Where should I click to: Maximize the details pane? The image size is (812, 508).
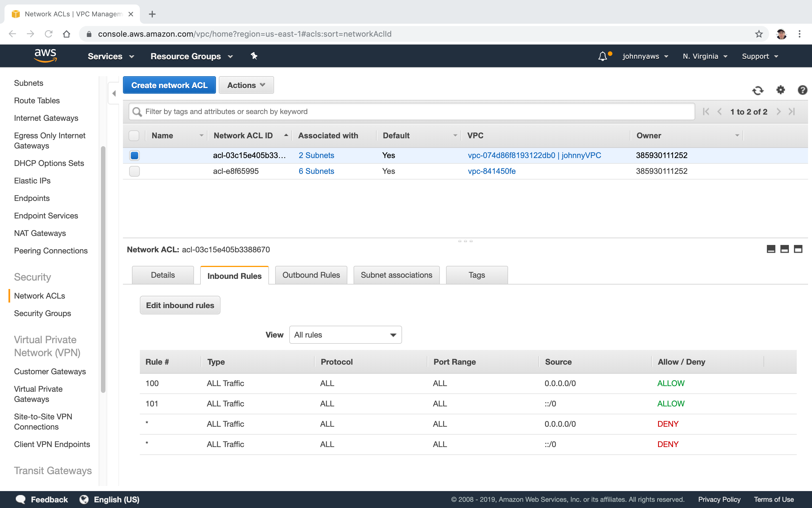coord(798,249)
